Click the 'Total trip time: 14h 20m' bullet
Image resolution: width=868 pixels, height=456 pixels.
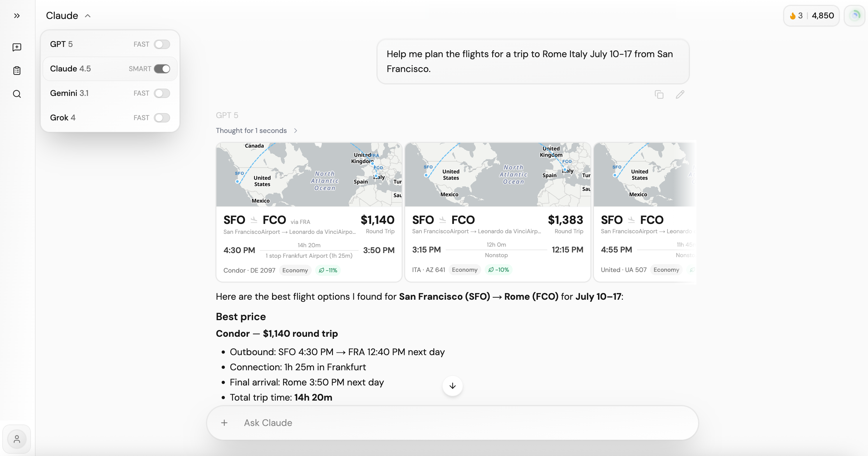tap(281, 398)
